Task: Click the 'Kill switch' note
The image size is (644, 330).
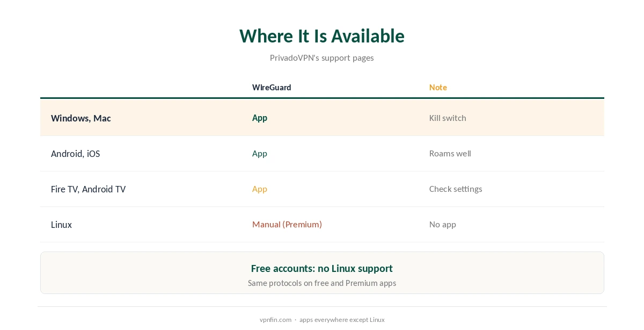Action: [448, 118]
